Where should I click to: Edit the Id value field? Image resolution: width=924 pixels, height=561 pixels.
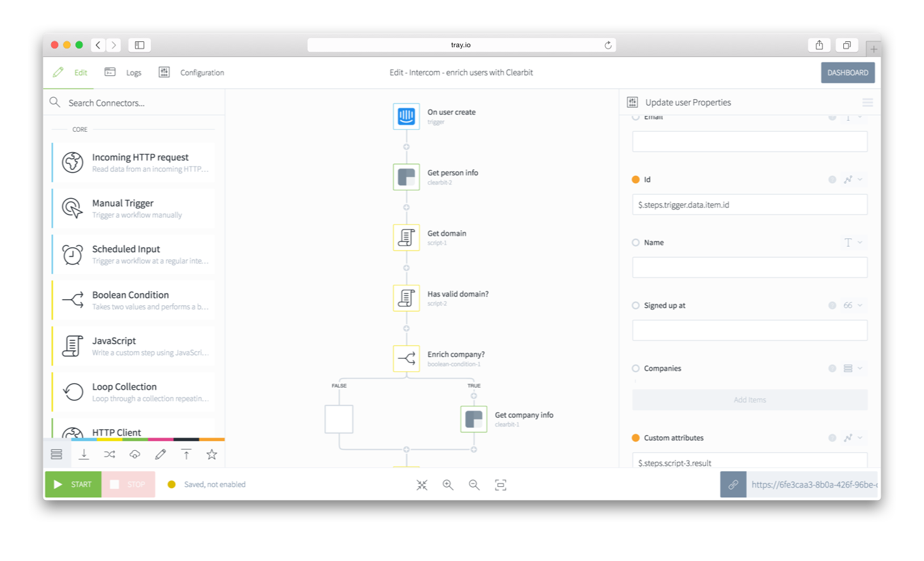(x=750, y=205)
